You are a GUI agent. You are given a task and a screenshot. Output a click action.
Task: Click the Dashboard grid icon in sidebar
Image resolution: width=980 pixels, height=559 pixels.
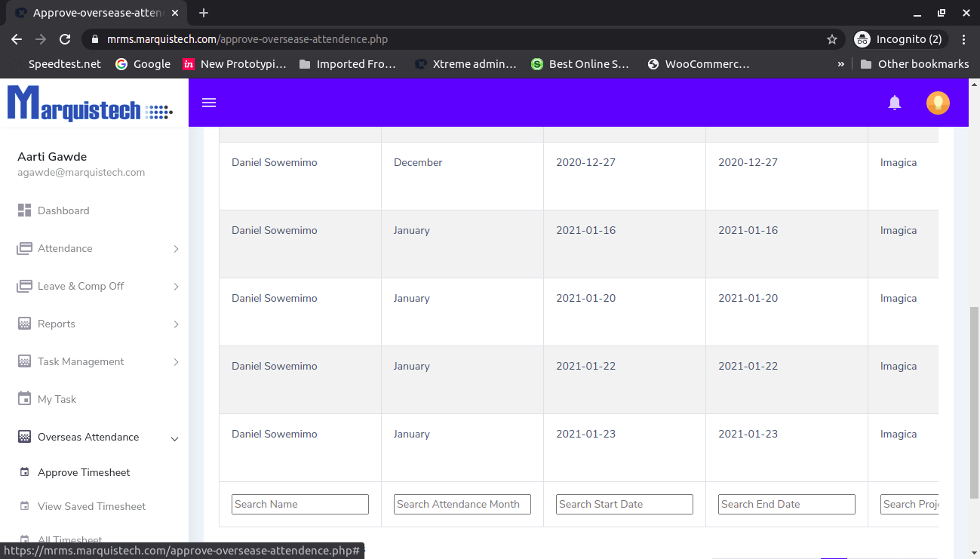pos(24,210)
